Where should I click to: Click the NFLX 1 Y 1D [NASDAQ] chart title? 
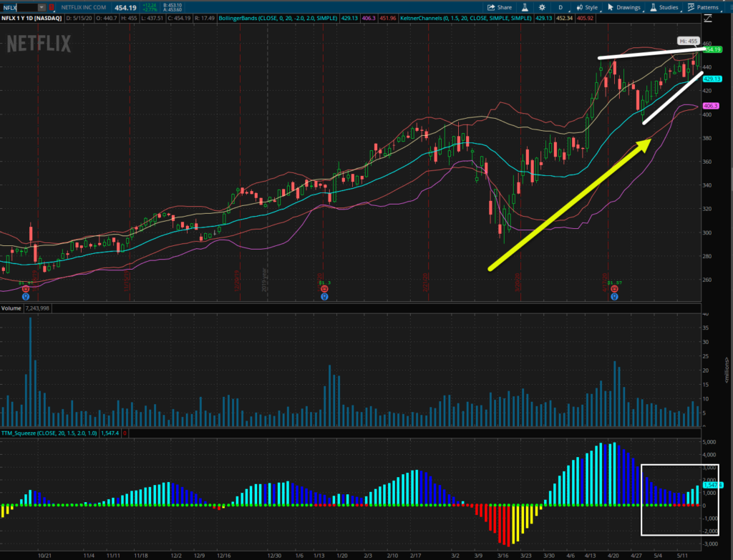31,18
